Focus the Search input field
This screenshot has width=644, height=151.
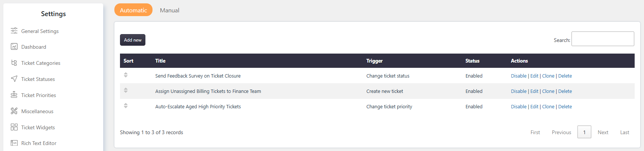(x=603, y=39)
